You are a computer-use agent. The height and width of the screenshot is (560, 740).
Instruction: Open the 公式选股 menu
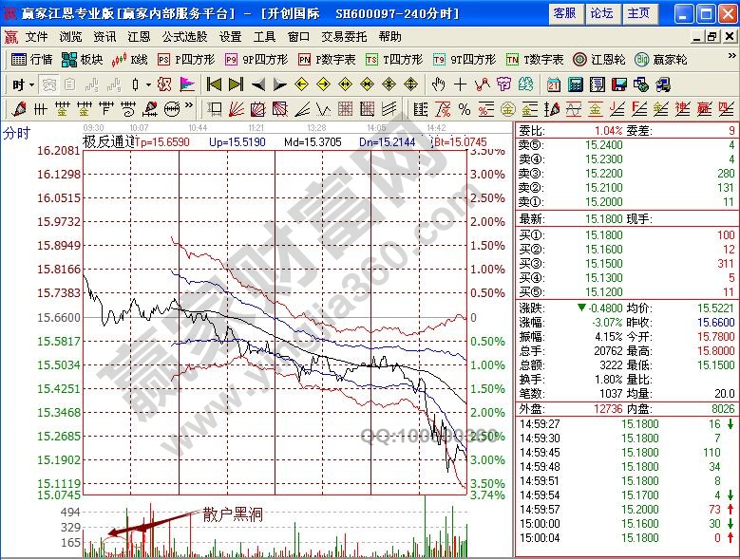(x=183, y=36)
